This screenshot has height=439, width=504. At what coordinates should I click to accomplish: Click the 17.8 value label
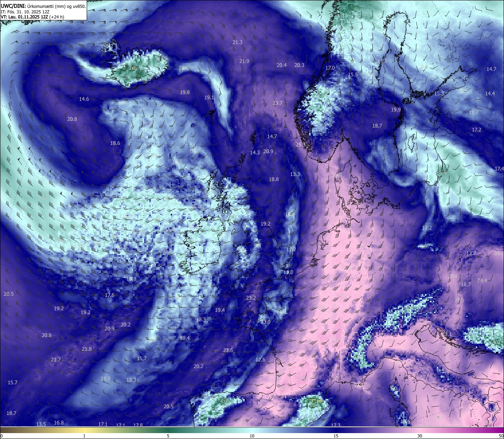[138, 425]
